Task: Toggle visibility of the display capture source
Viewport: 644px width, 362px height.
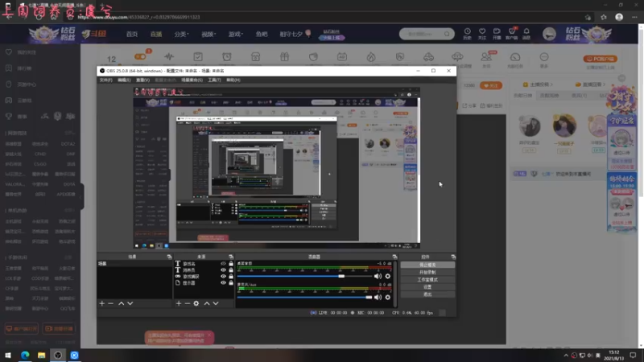Action: click(x=223, y=283)
